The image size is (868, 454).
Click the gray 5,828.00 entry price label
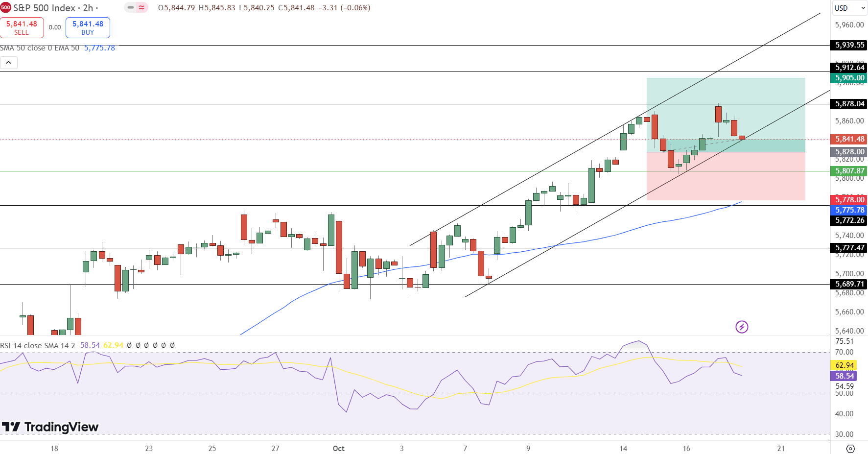point(849,152)
